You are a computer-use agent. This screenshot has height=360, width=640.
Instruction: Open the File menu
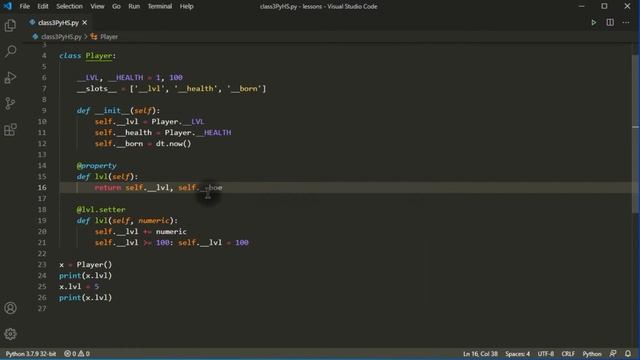coord(24,6)
